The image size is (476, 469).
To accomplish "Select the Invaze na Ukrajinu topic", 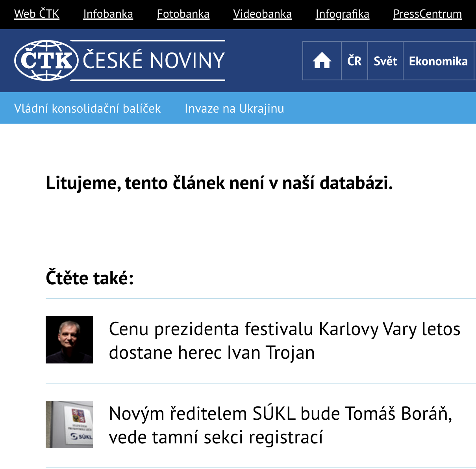I will coord(234,108).
